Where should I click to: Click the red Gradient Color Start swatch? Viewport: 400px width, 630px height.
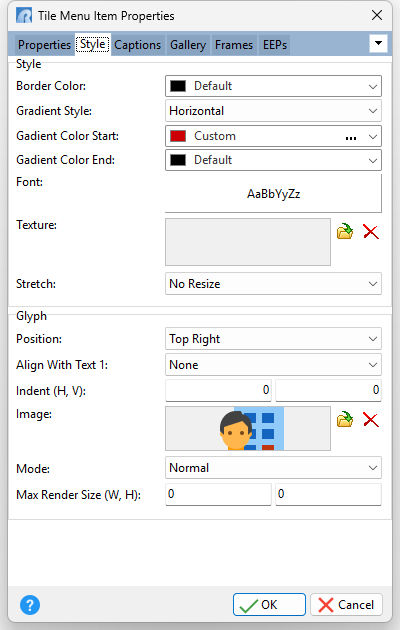click(178, 136)
